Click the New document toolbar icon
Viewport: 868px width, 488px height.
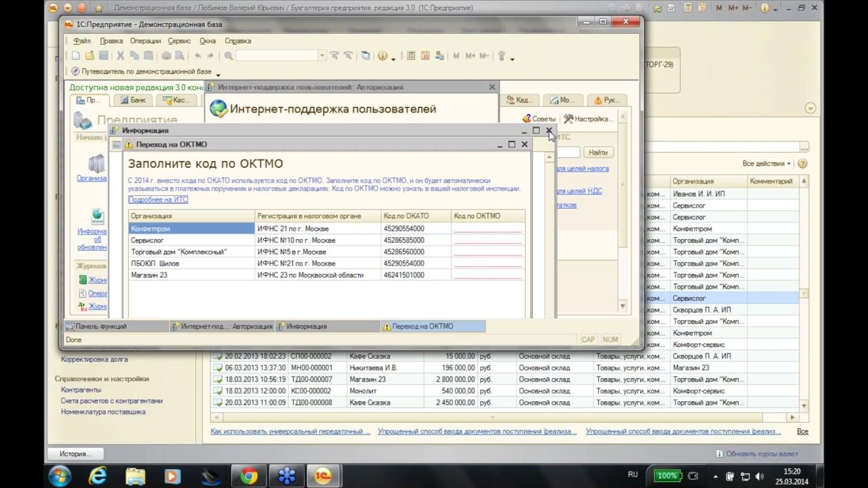(x=76, y=56)
